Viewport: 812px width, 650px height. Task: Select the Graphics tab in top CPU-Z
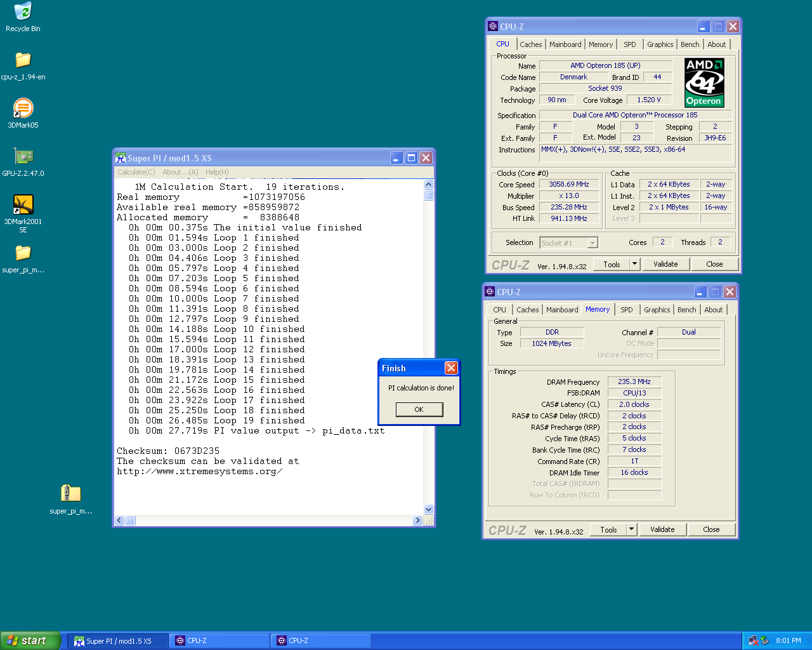660,44
